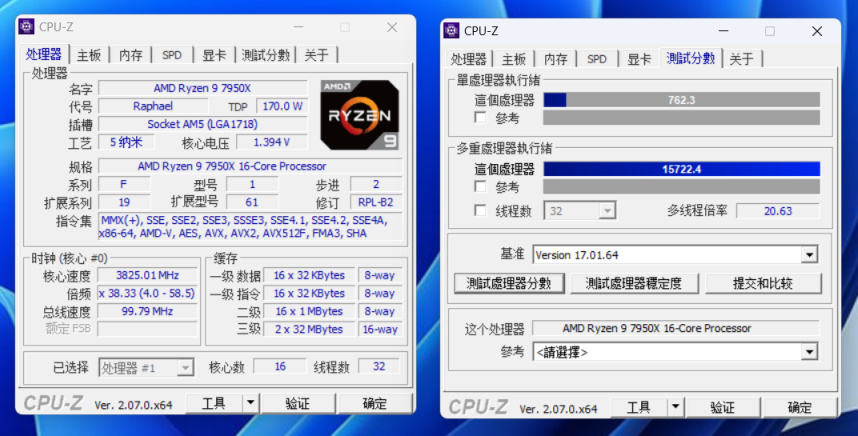Click the 插槽 field Socket AM5 (LGA1718)
Image resolution: width=858 pixels, height=436 pixels.
[202, 124]
